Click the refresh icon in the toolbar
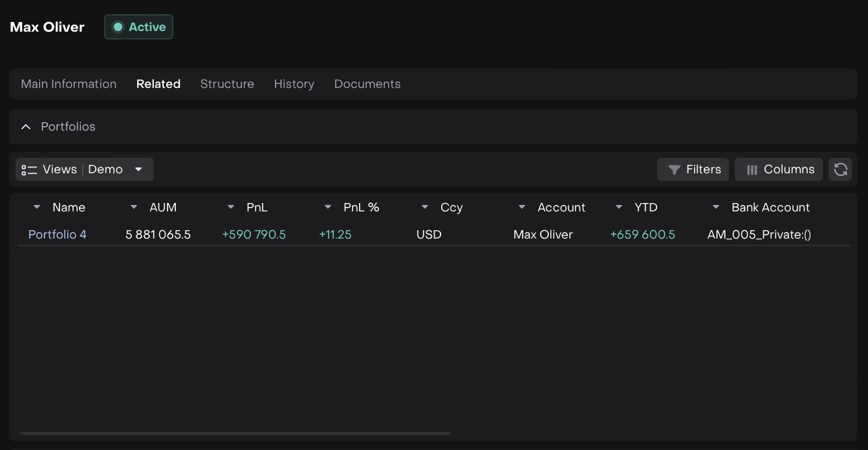This screenshot has height=450, width=868. pos(840,169)
